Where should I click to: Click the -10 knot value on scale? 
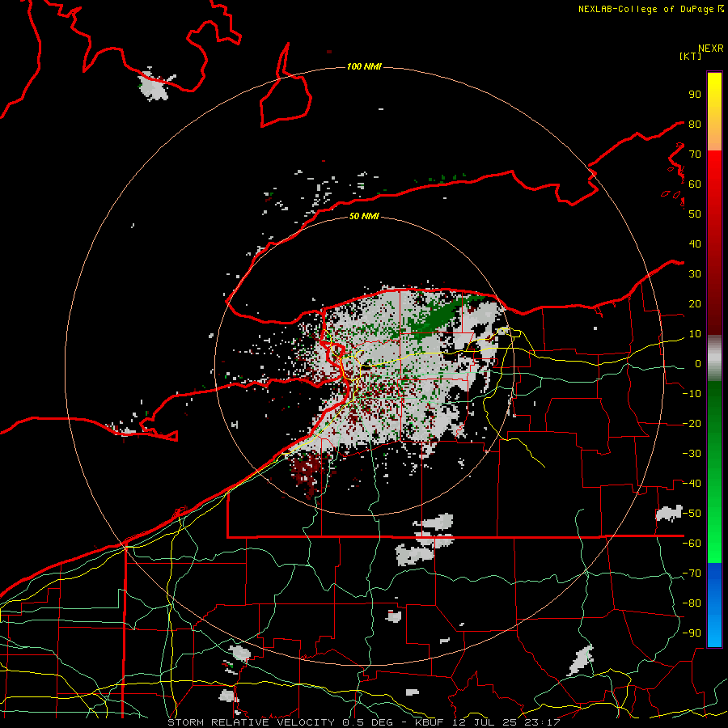692,394
